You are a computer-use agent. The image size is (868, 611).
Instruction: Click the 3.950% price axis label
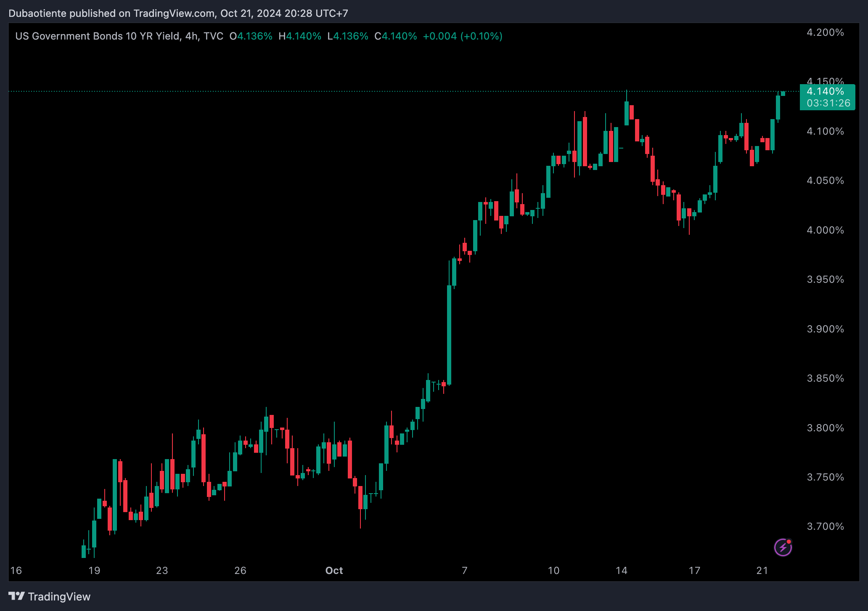825,279
